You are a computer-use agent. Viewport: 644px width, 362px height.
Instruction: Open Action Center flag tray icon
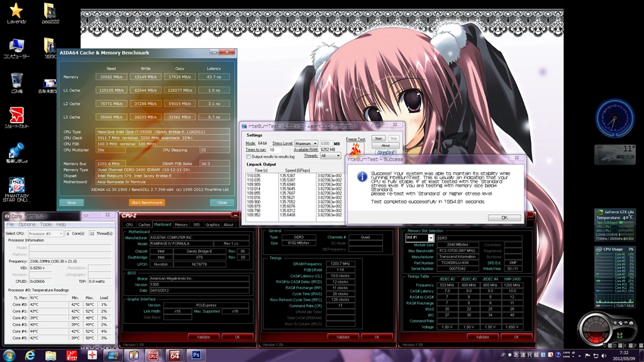587,356
